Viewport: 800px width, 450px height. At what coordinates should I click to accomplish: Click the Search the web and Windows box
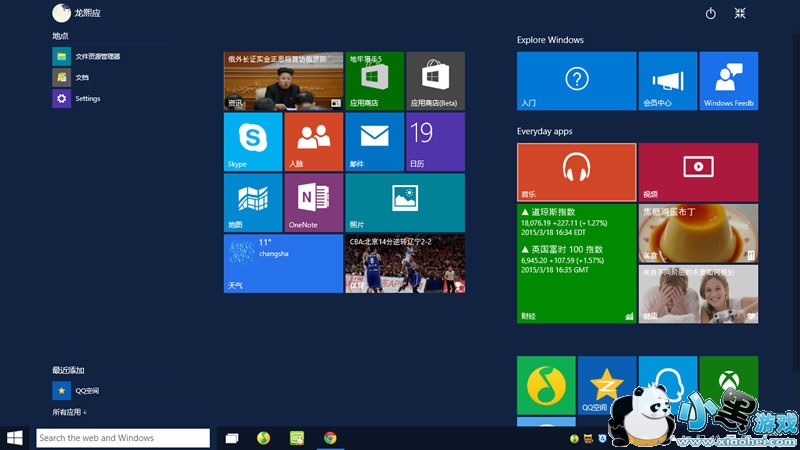[x=123, y=438]
